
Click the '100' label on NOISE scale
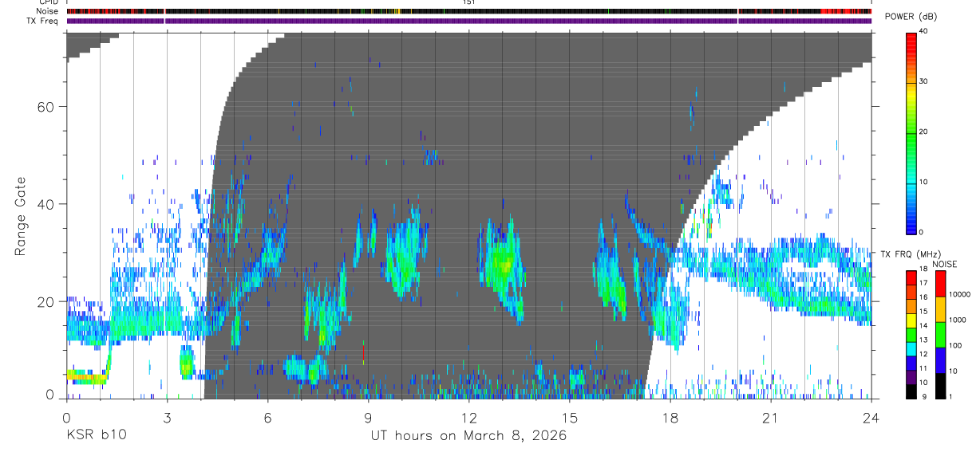tap(955, 345)
